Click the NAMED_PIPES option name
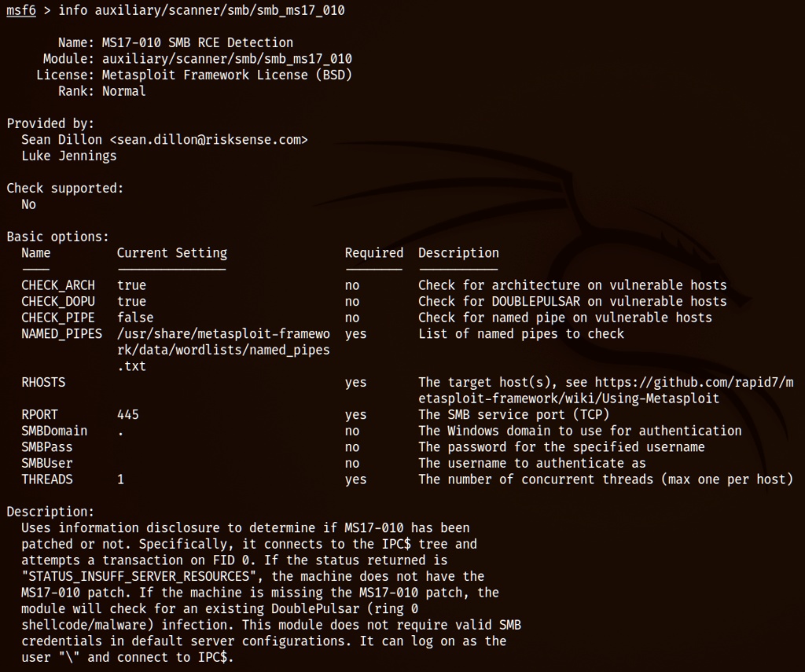The width and height of the screenshot is (805, 672). [61, 334]
